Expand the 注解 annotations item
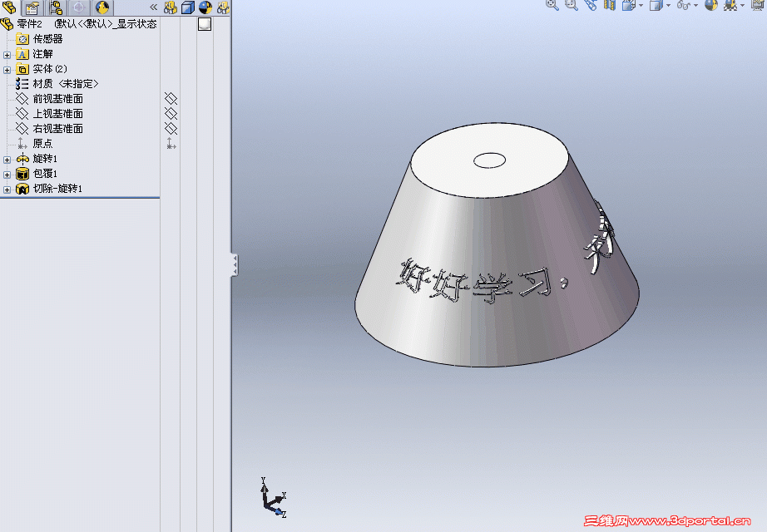This screenshot has height=532, width=767. pyautogui.click(x=8, y=53)
